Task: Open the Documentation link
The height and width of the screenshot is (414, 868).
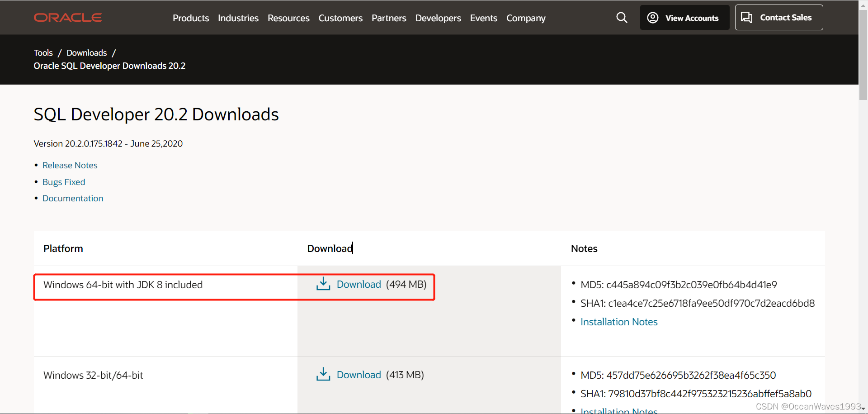Action: (73, 198)
